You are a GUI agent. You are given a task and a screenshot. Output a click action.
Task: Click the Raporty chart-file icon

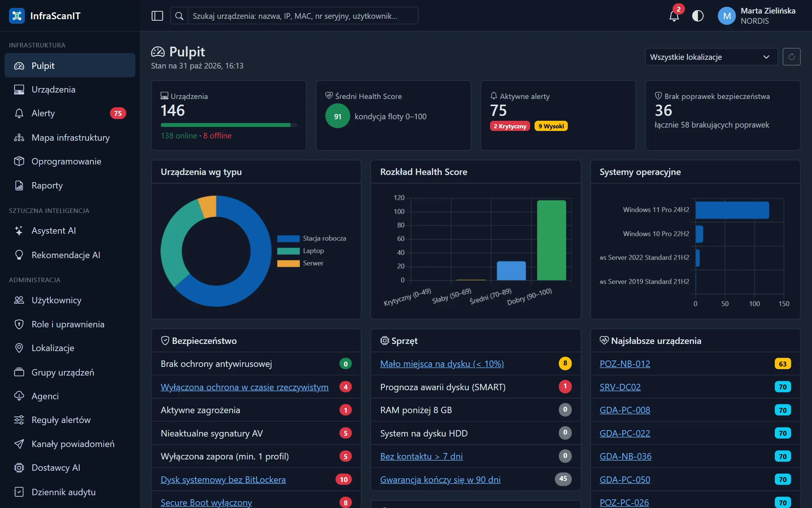click(x=19, y=186)
